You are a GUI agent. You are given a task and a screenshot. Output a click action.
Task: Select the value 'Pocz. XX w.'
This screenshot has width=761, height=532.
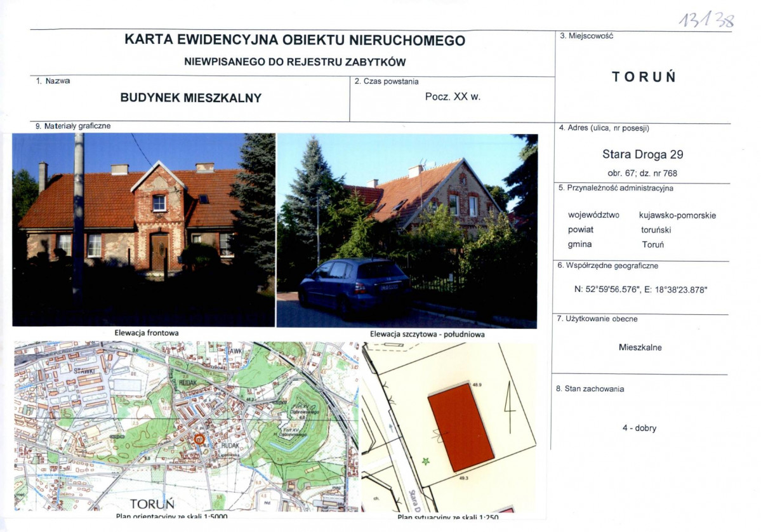click(x=453, y=96)
